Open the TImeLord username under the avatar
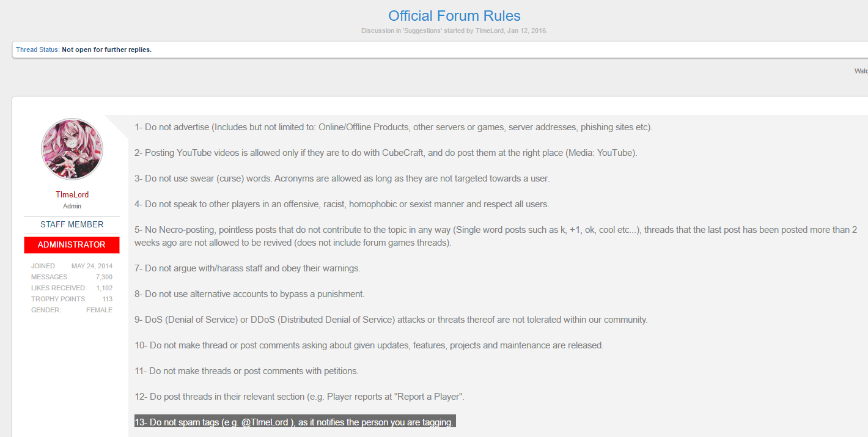Screen dimensions: 868x437 (72, 194)
